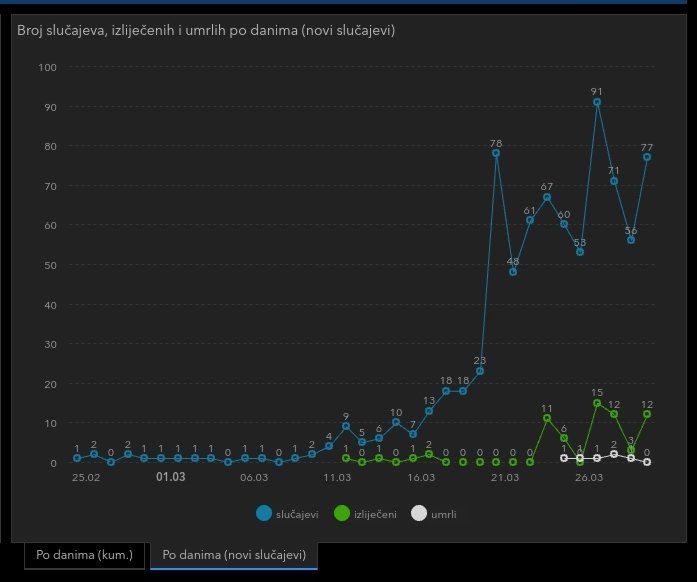Select the blue data point labeled 13

click(429, 411)
